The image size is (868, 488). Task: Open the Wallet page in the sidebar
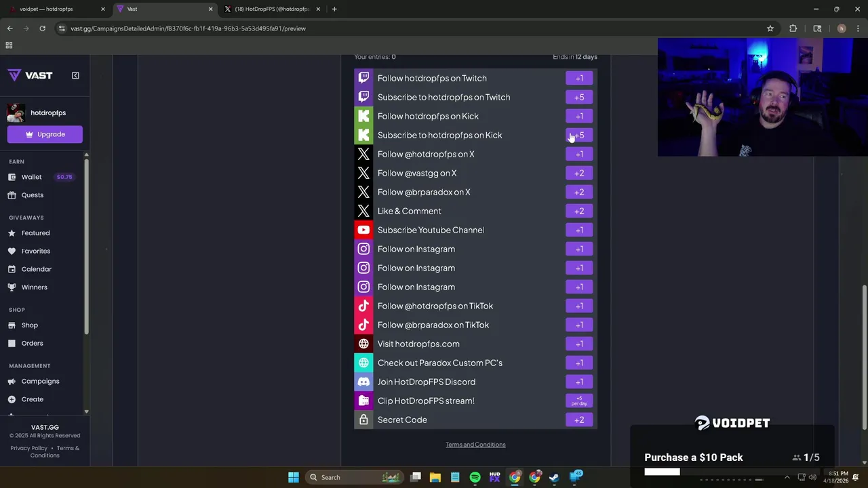click(x=31, y=177)
